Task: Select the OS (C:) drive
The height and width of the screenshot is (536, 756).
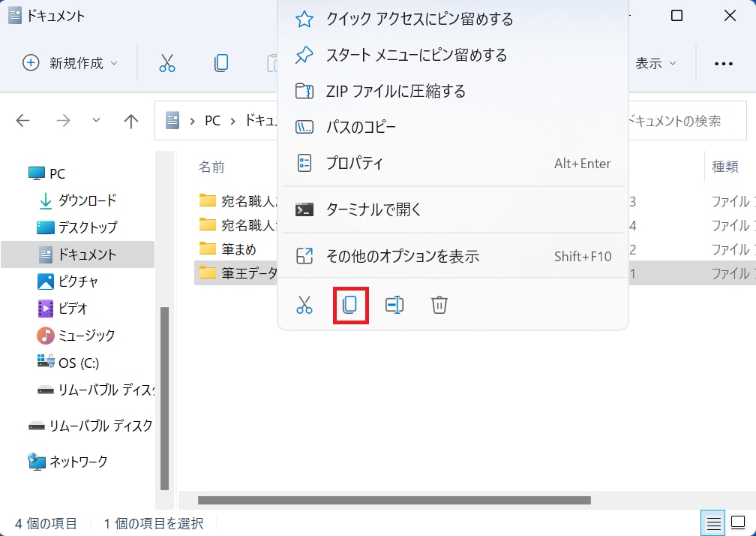Action: [x=68, y=363]
